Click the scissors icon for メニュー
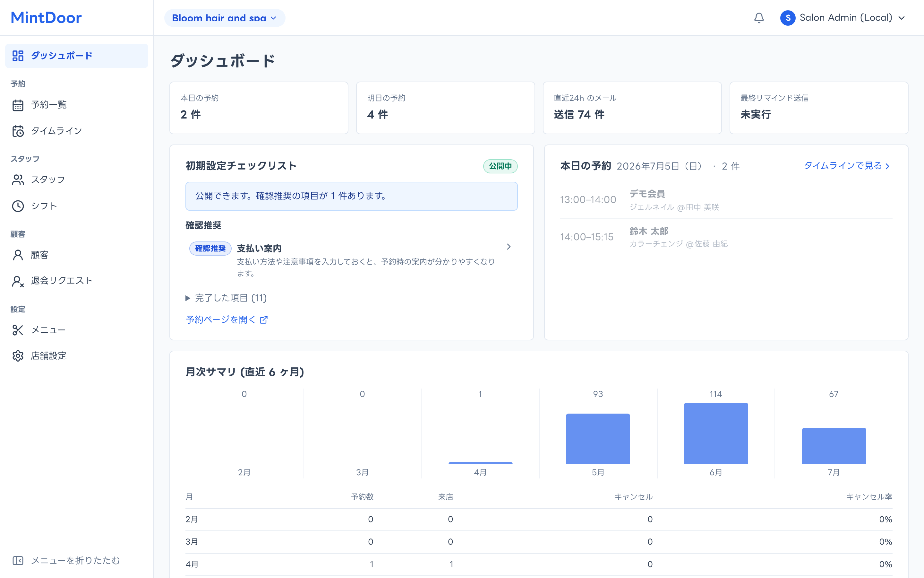The image size is (924, 578). 18,330
